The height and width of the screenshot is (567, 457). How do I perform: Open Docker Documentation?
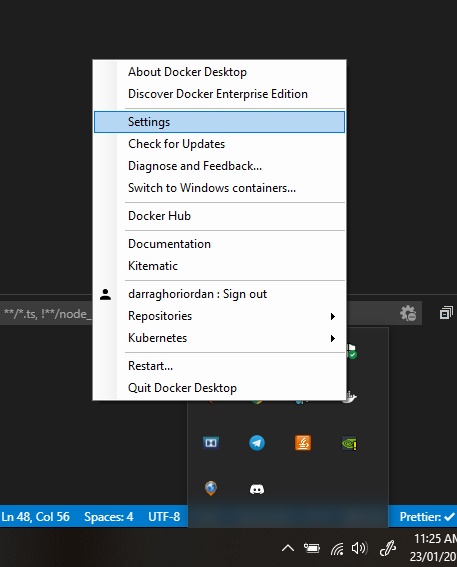(x=219, y=244)
